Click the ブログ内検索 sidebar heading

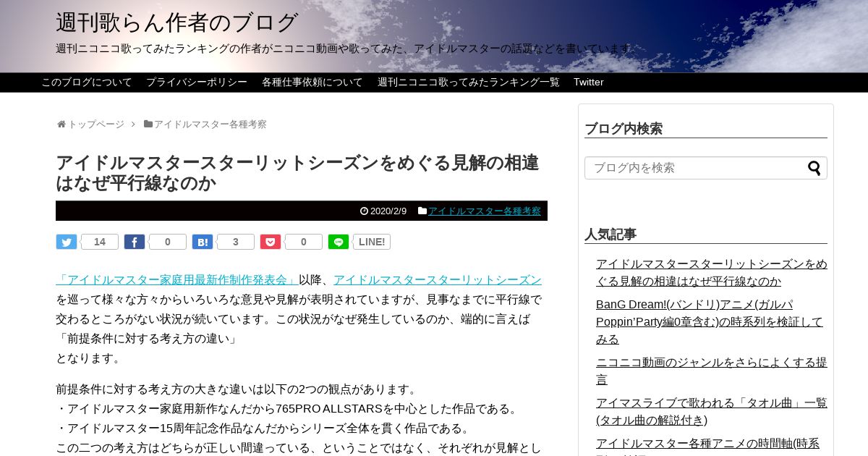tap(624, 129)
